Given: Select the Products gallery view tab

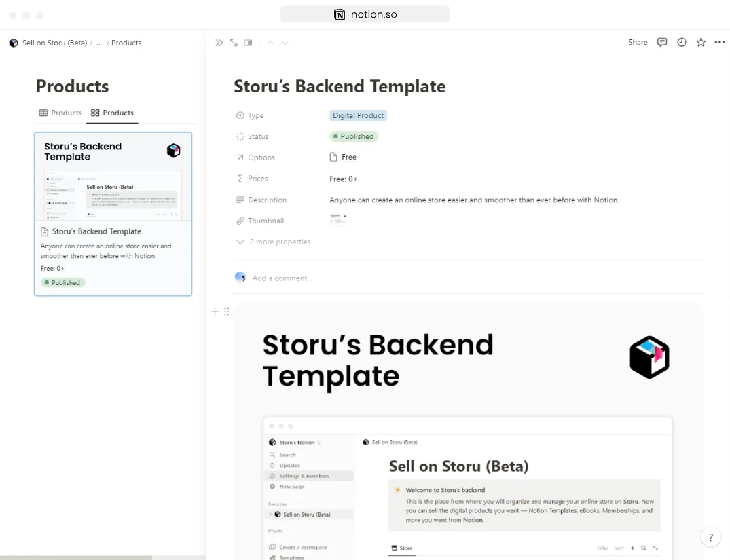Looking at the screenshot, I should click(x=112, y=113).
